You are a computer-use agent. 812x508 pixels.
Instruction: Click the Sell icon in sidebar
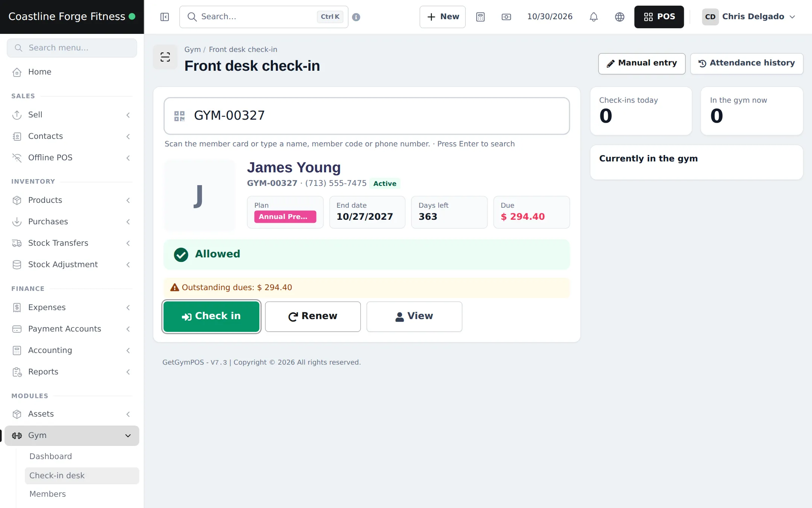pyautogui.click(x=17, y=115)
